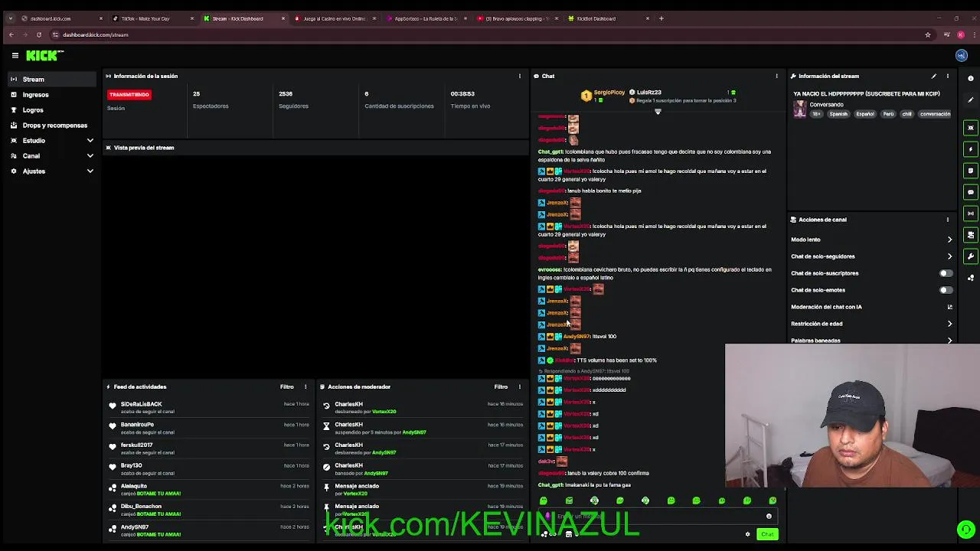Click SergioPicoy in chat leaderboard
The width and height of the screenshot is (980, 551).
point(609,92)
